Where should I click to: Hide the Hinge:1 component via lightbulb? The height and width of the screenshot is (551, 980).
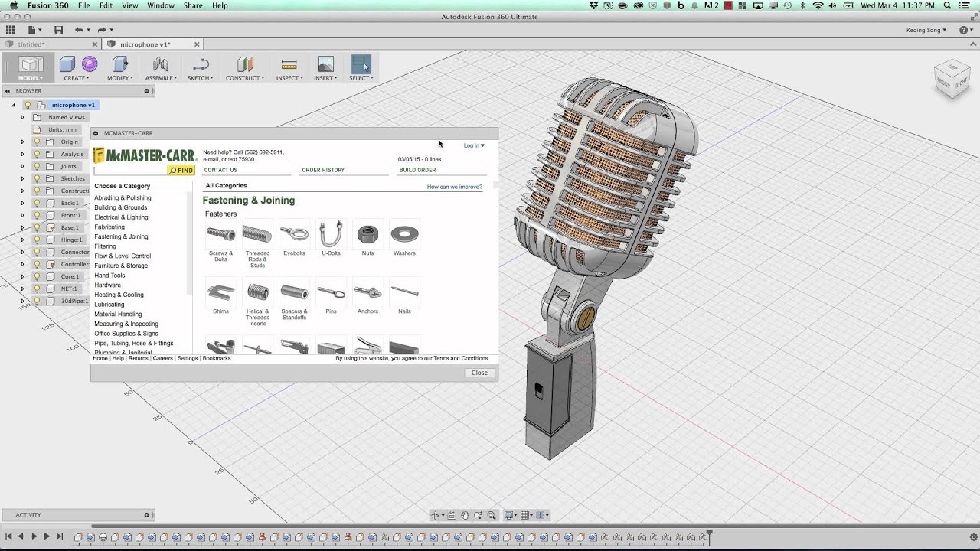coord(37,240)
